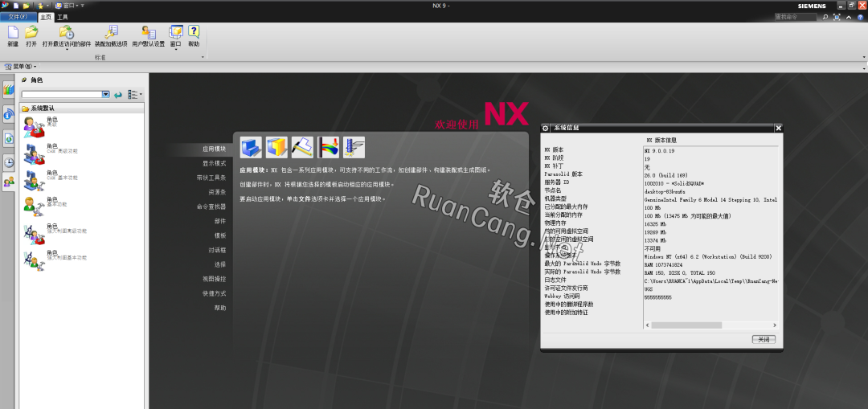868x409 pixels.
Task: Open a part with the 打开 icon
Action: [31, 32]
